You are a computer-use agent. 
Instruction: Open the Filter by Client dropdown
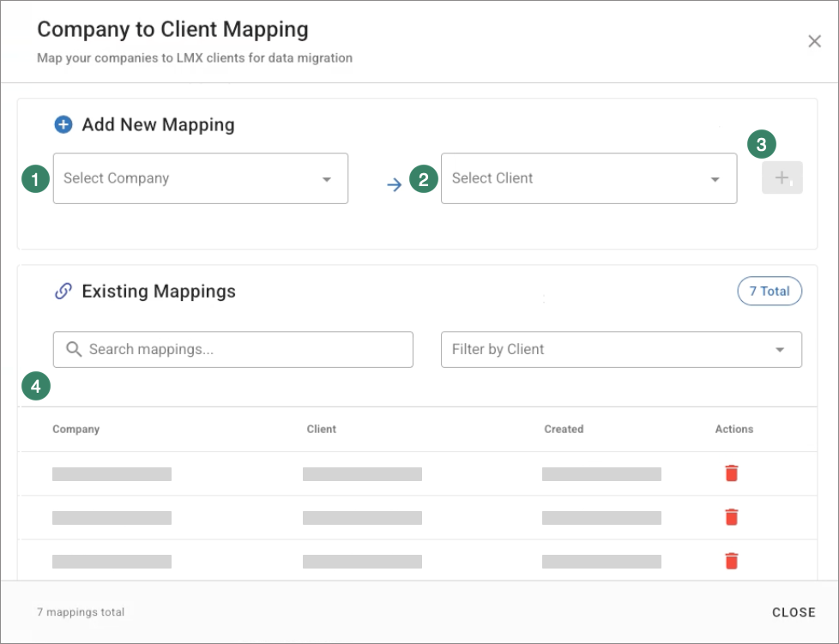(620, 350)
